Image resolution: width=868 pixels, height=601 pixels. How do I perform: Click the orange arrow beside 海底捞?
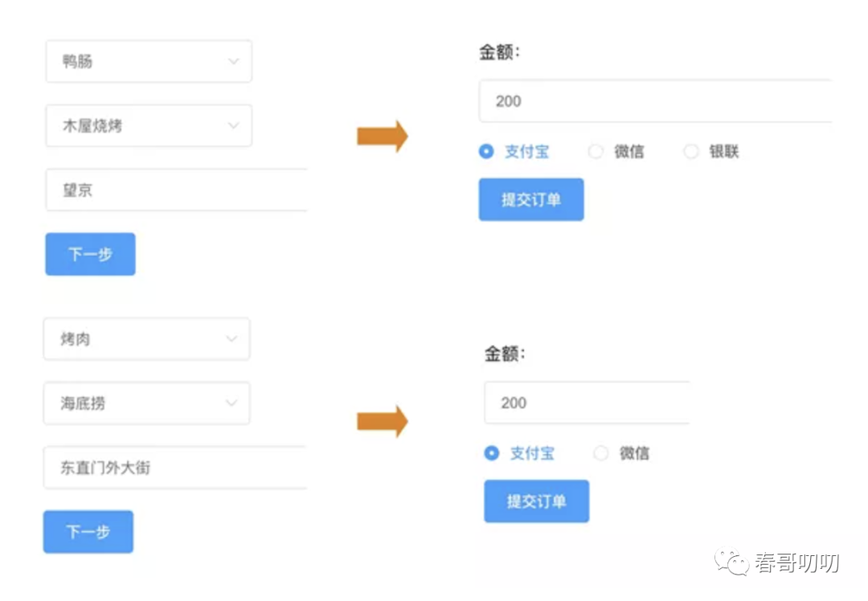[x=383, y=421]
